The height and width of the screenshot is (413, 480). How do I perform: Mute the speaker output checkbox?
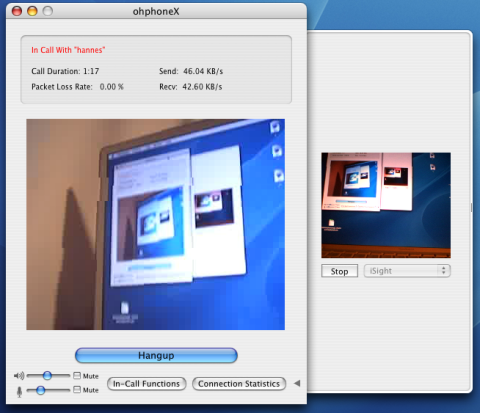point(77,376)
